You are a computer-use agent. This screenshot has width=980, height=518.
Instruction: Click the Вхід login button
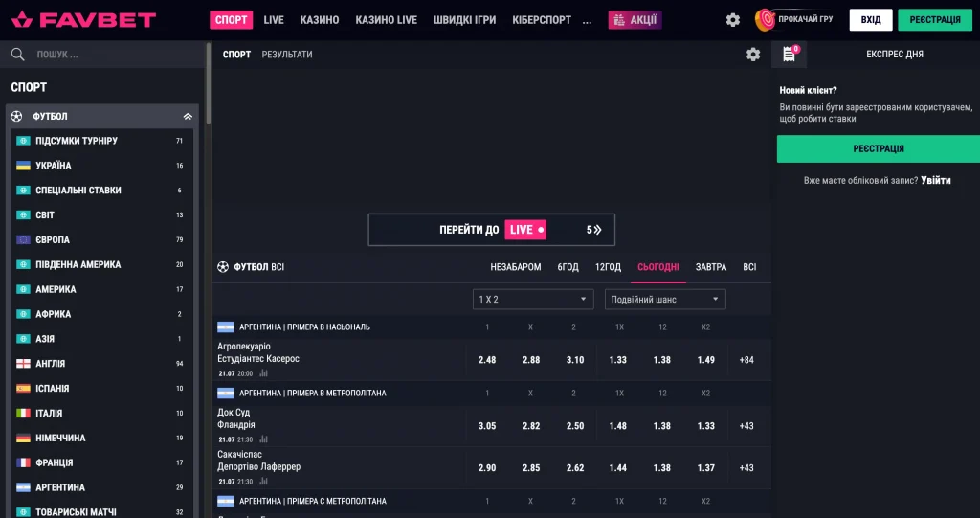click(x=871, y=20)
